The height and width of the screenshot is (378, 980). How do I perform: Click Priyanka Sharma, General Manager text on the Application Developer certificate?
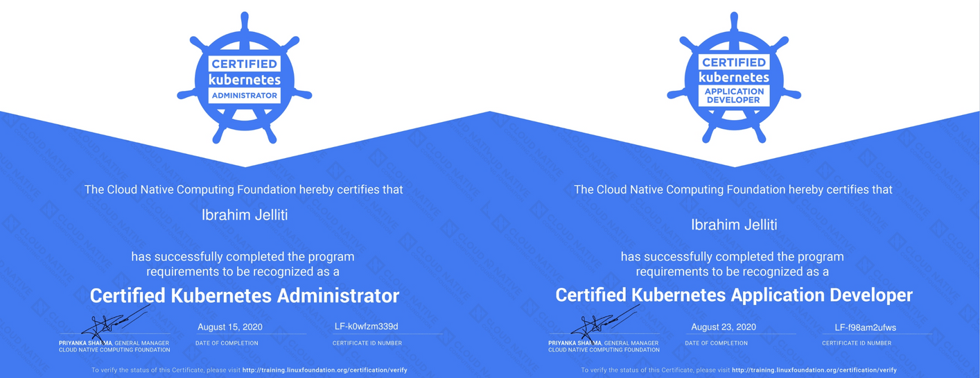(x=604, y=343)
